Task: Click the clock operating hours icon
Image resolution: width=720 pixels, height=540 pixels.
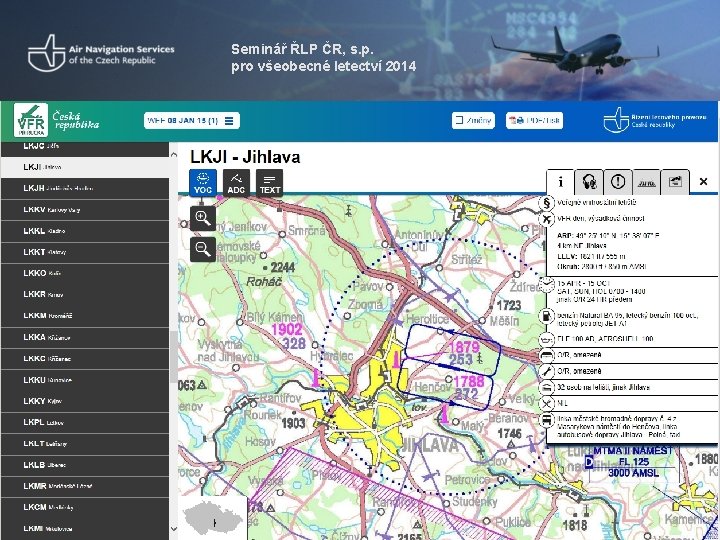Action: coord(546,285)
